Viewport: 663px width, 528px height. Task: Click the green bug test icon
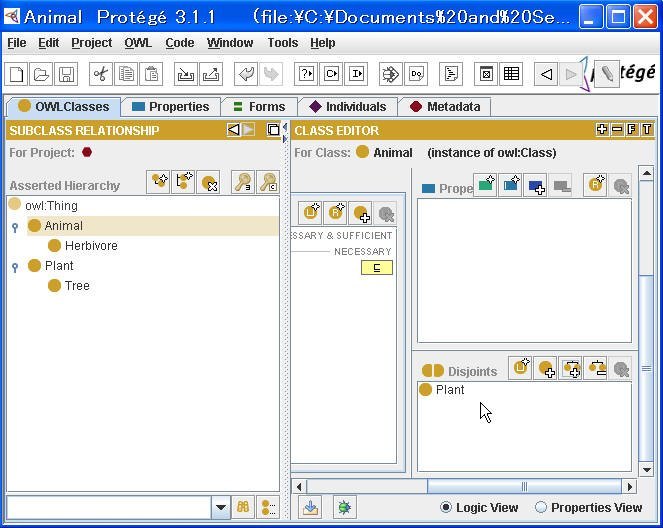pos(344,507)
